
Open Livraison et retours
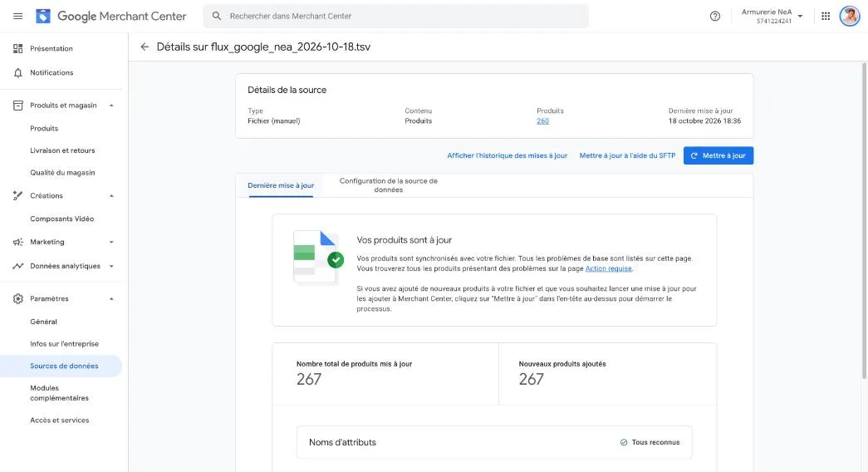click(x=62, y=150)
